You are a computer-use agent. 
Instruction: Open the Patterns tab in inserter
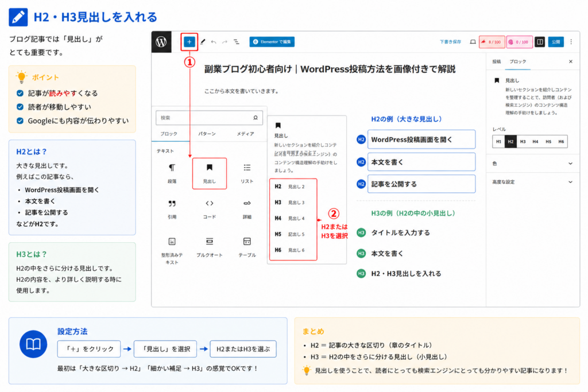pyautogui.click(x=207, y=134)
